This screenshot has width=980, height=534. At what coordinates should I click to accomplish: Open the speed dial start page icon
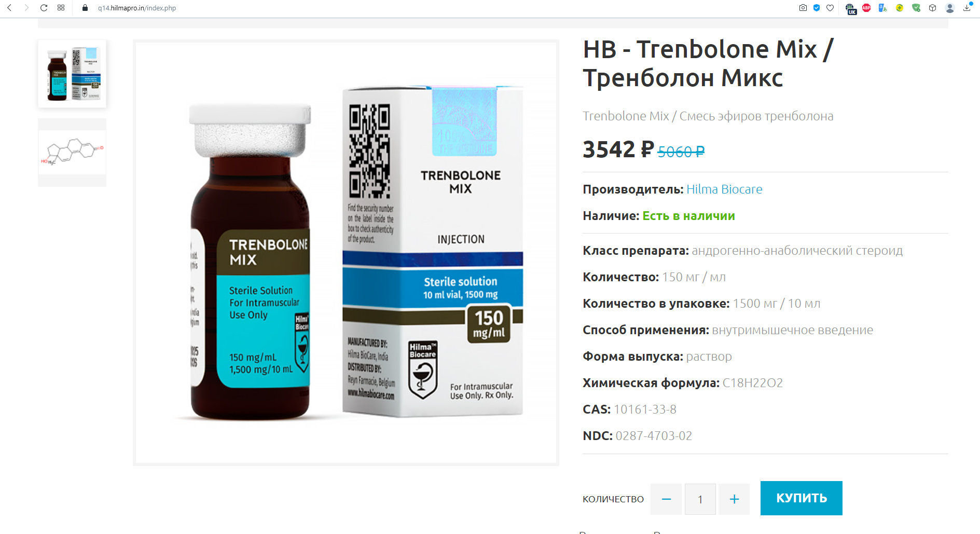pos(61,8)
